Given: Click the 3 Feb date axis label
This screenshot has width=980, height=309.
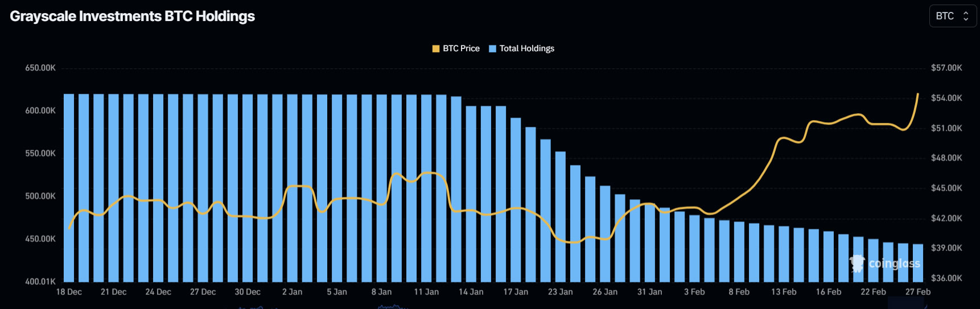Looking at the screenshot, I should point(694,292).
